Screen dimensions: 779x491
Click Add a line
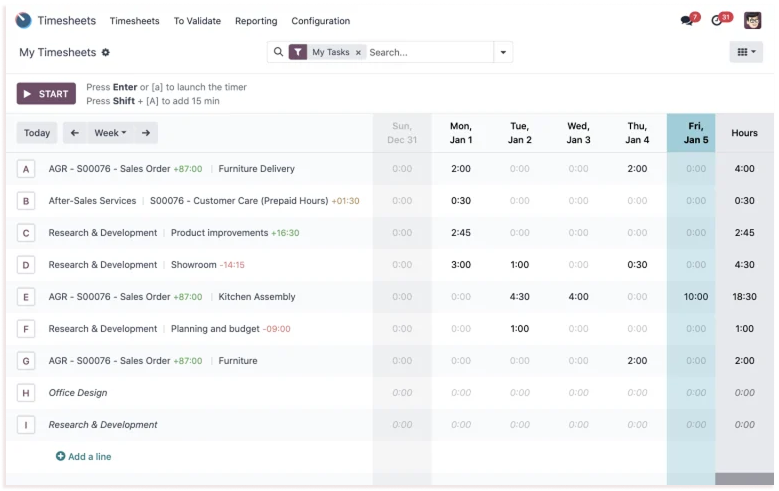(x=83, y=456)
